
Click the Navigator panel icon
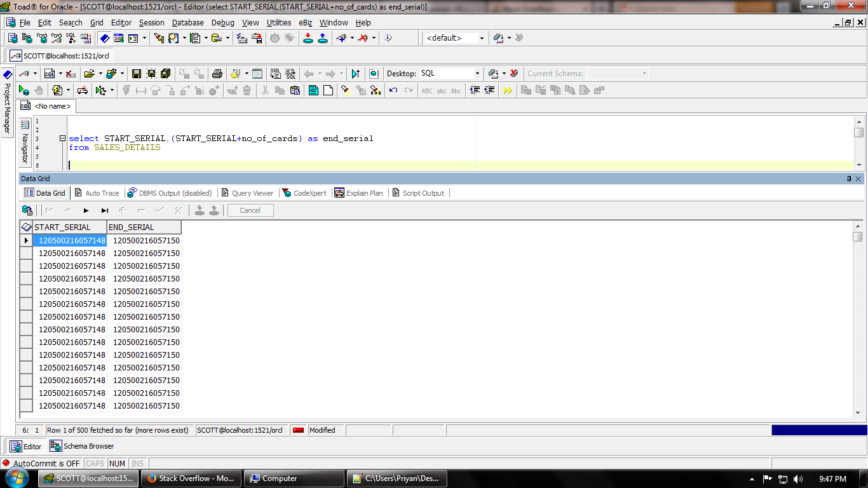(x=25, y=125)
